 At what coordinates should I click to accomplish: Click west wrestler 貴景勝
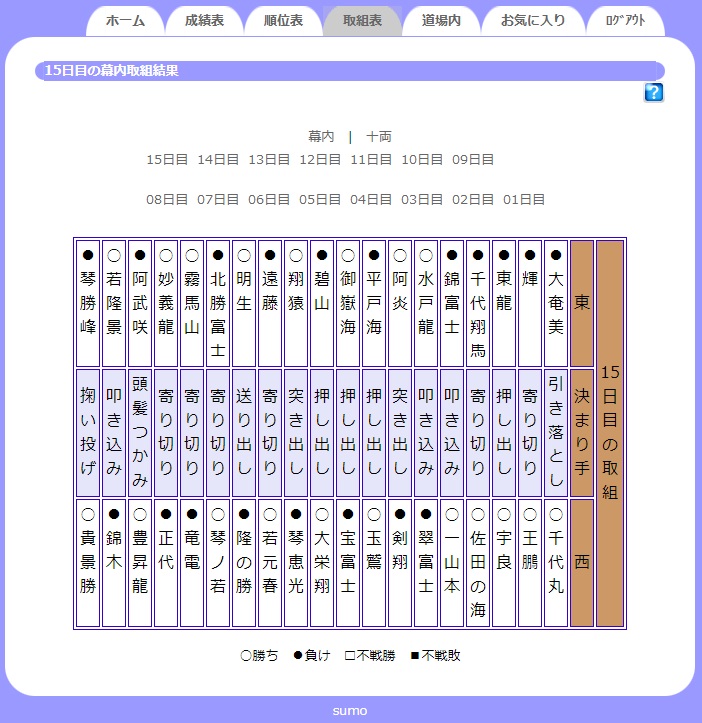pos(88,563)
